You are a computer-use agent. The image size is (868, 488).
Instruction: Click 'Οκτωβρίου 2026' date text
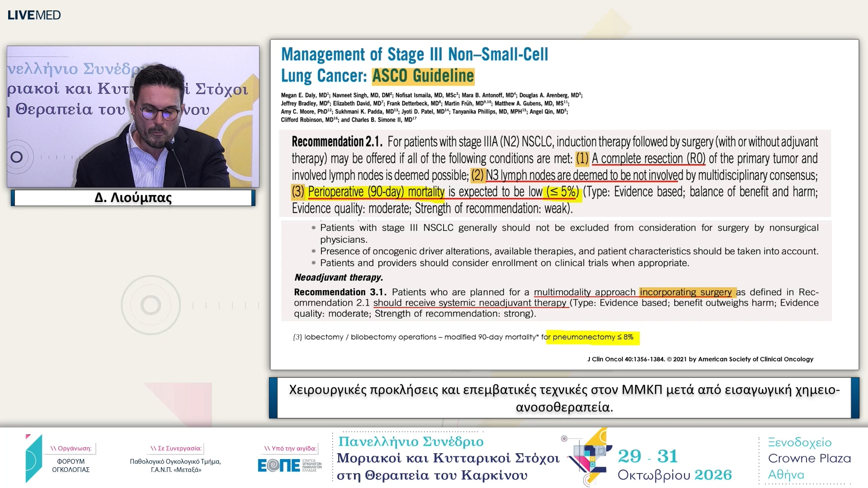click(675, 475)
